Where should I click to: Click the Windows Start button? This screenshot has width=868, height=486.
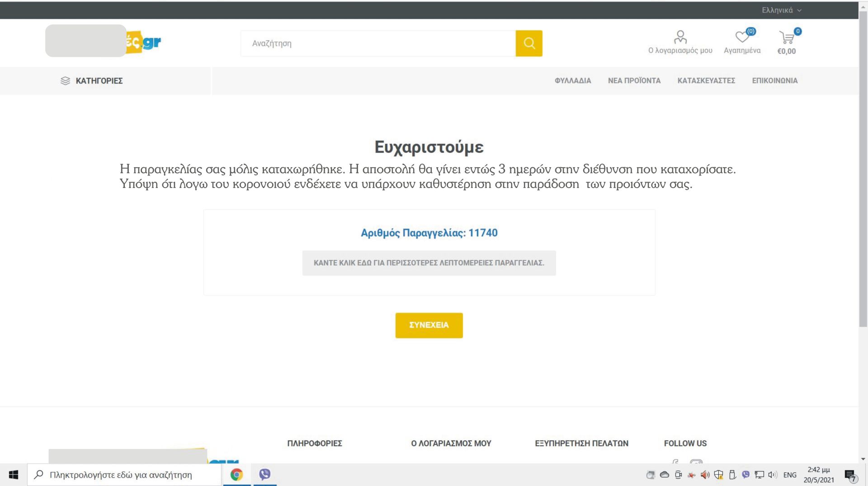coord(14,475)
